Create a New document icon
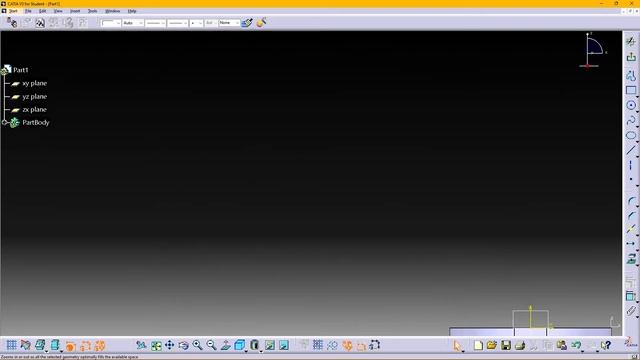 (478, 345)
